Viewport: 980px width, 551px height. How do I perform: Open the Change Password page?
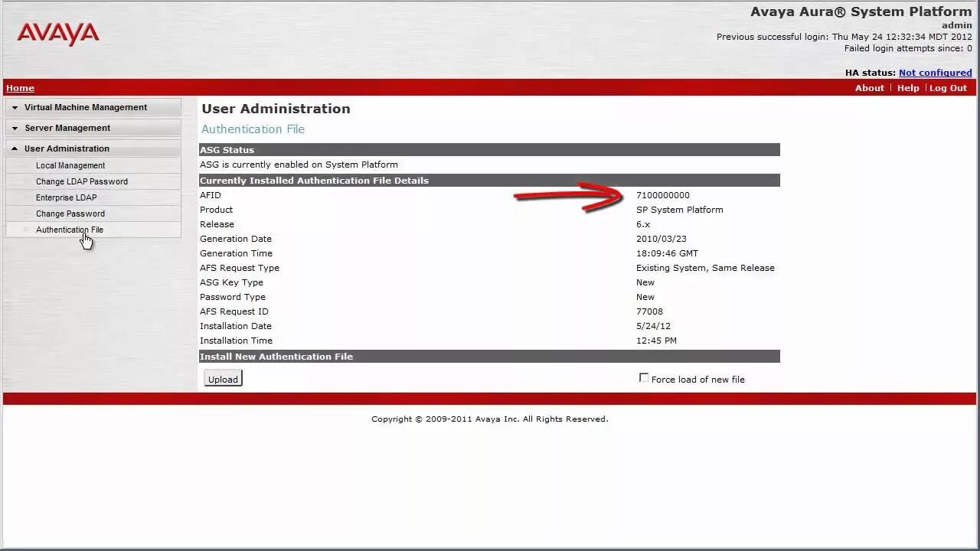(70, 214)
